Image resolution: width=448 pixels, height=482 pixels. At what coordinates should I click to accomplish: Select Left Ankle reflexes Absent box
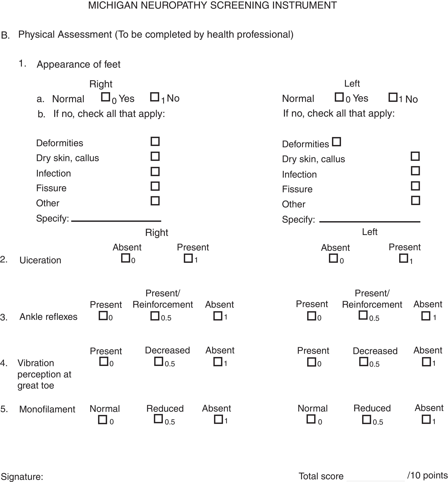(x=426, y=316)
